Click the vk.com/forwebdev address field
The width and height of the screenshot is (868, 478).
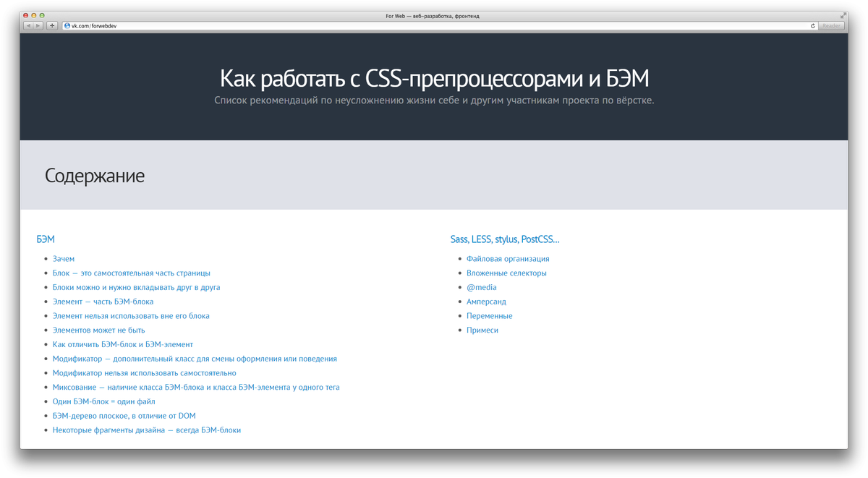click(440, 25)
